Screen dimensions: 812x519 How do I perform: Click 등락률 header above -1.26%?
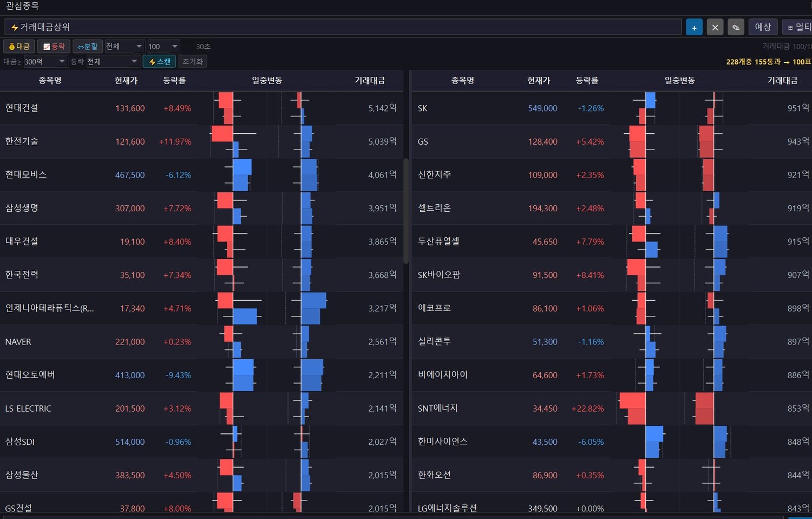tap(587, 81)
